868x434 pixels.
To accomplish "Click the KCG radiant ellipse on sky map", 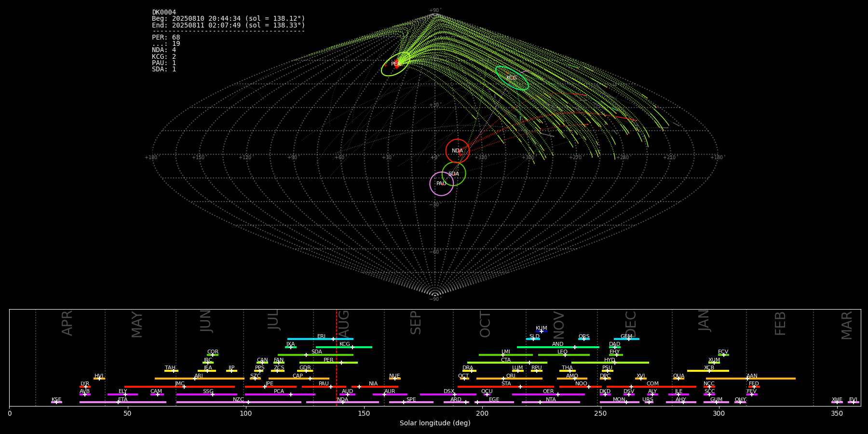I will tap(512, 78).
